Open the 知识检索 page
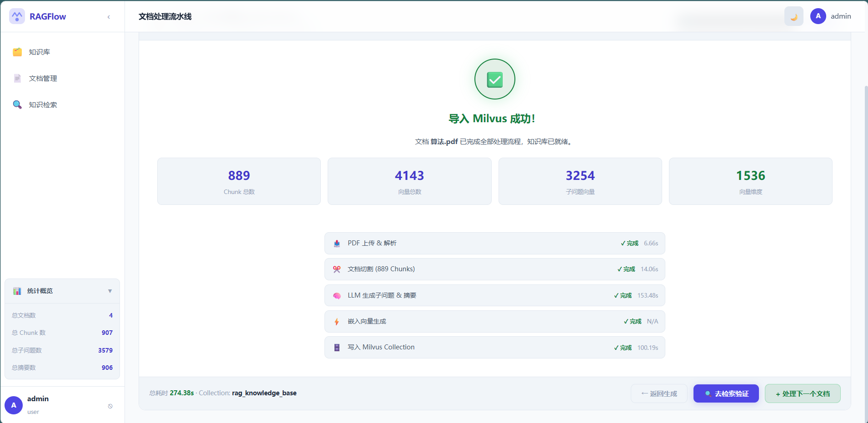 point(43,105)
